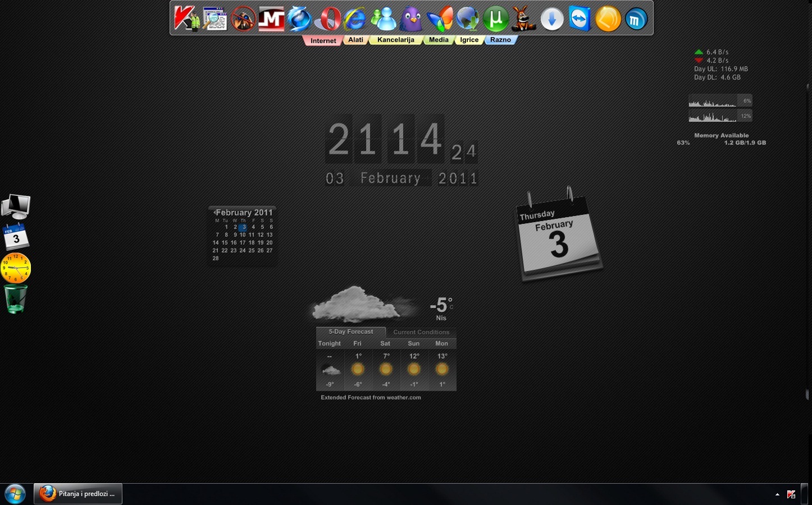Open the Firefox "Pitanja i predlozi" taskbar button
812x505 pixels.
pos(78,494)
